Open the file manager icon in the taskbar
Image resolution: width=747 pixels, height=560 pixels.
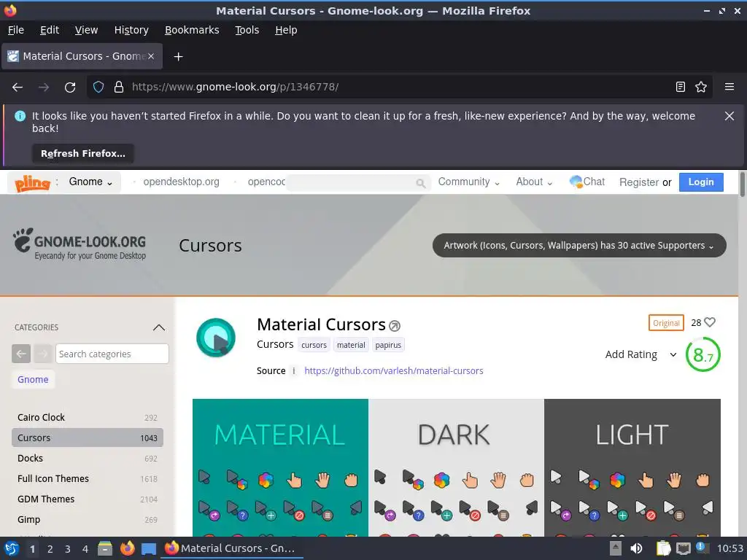(105, 548)
